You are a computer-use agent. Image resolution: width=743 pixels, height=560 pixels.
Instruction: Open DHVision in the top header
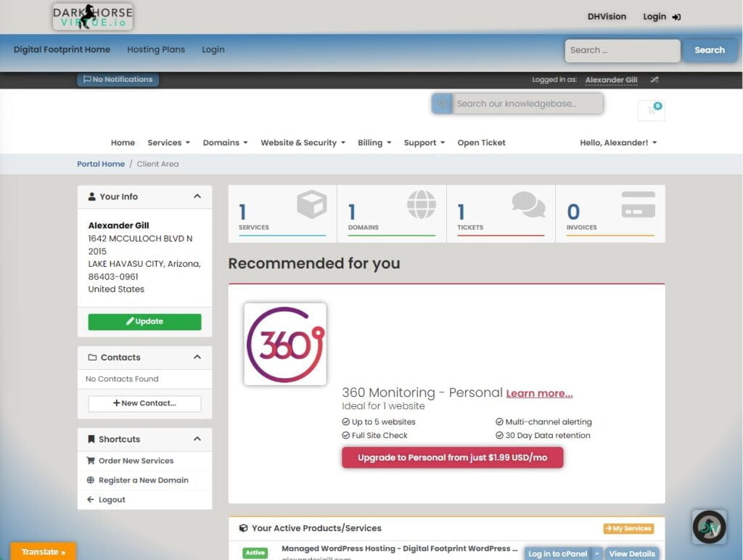tap(607, 17)
